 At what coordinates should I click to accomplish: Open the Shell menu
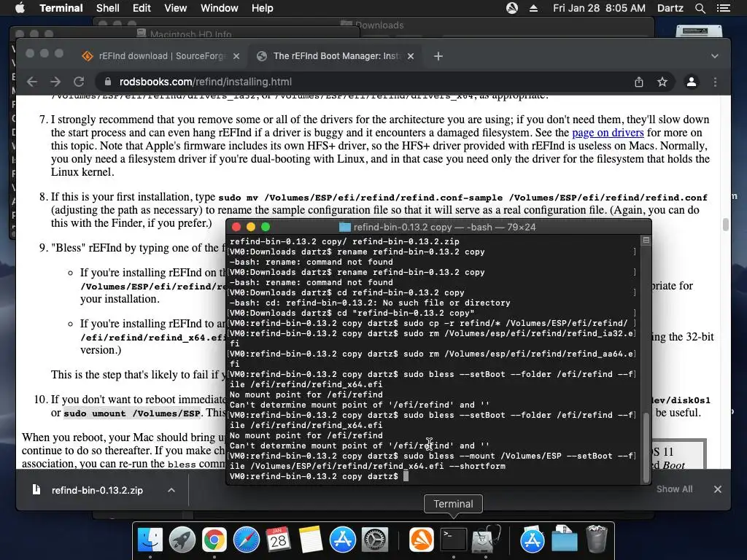[108, 8]
